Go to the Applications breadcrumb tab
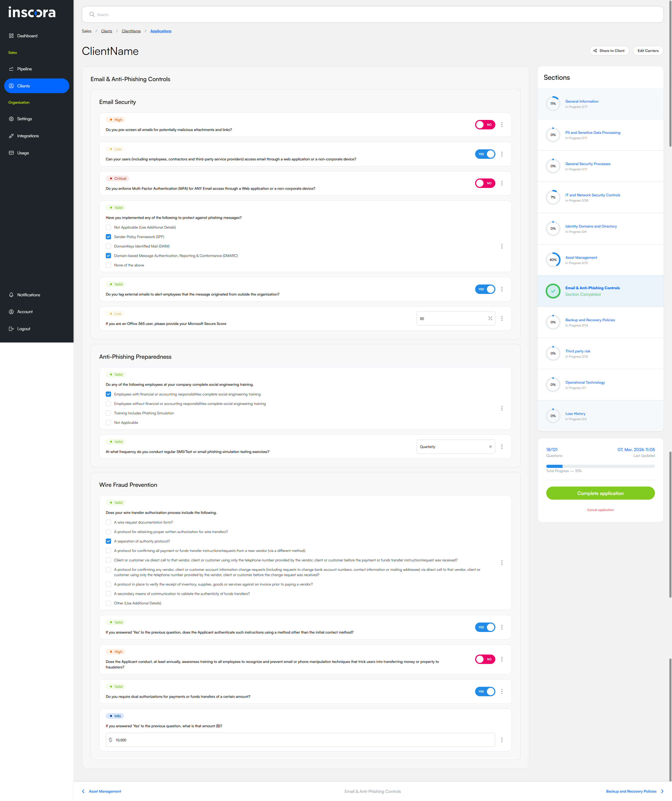This screenshot has height=801, width=672. tap(161, 31)
